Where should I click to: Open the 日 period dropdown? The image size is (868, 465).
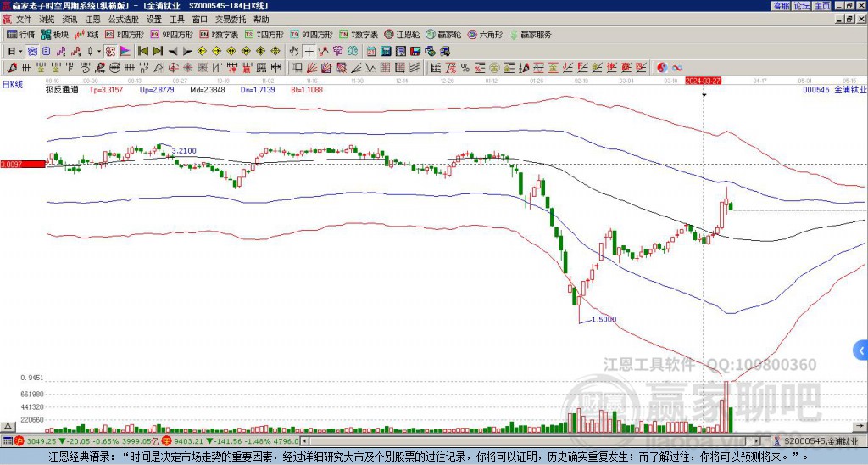(14, 51)
